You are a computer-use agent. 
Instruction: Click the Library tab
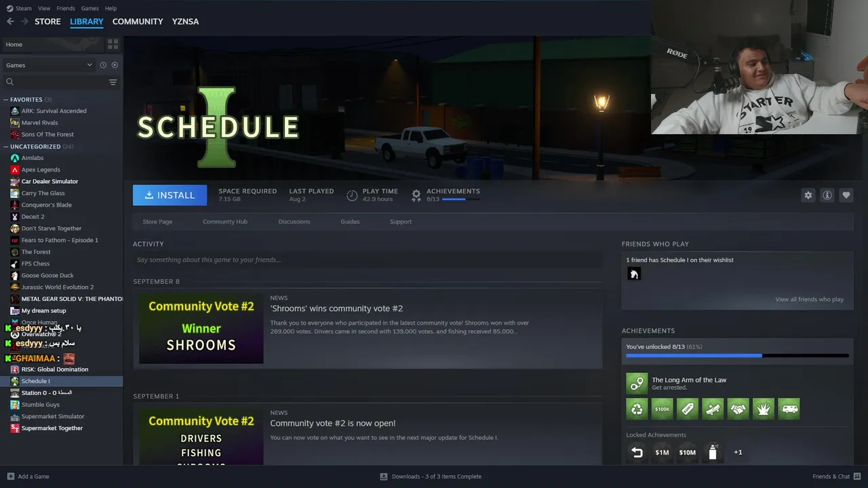[87, 22]
